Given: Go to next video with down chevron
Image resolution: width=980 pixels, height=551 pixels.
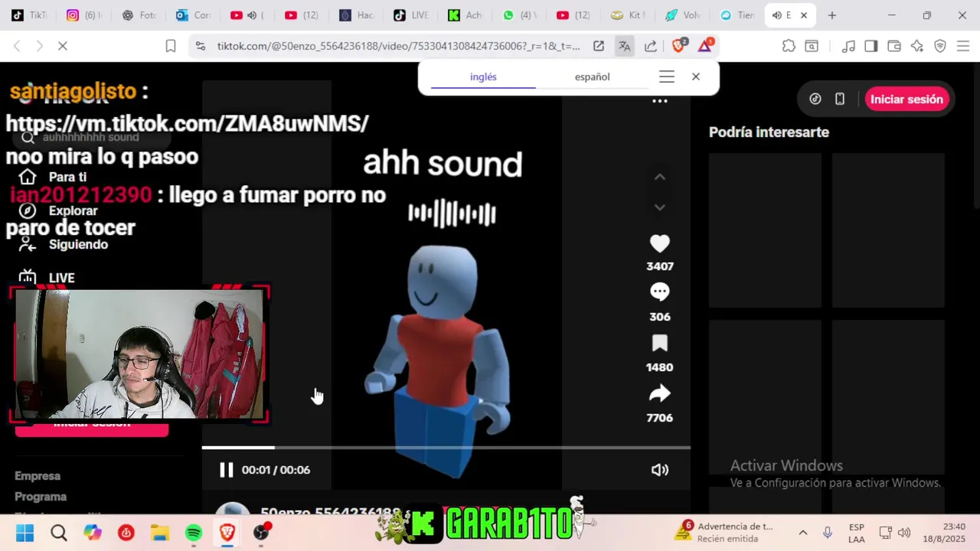Looking at the screenshot, I should click(659, 207).
